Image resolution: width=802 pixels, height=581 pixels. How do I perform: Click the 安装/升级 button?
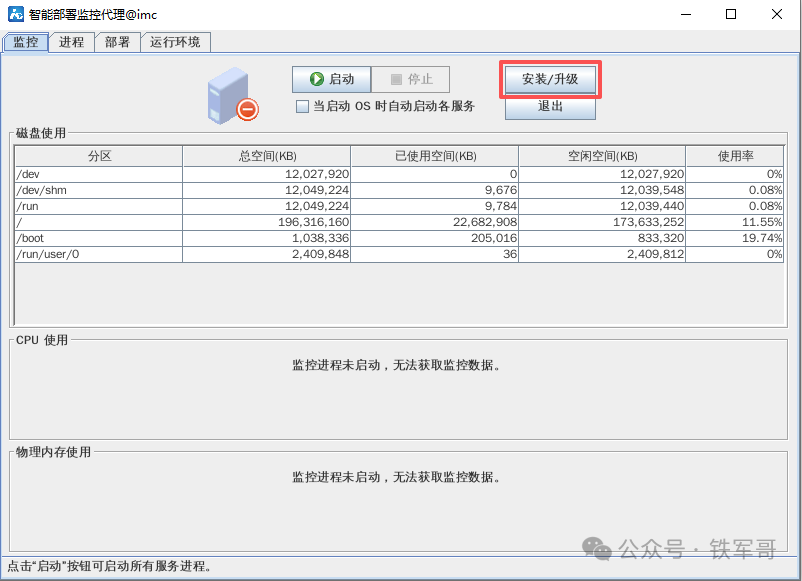[x=550, y=79]
